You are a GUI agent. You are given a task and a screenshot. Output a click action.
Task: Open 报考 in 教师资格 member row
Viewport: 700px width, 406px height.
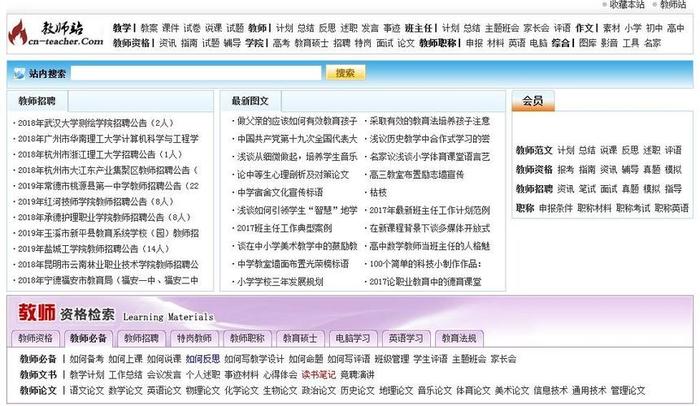coord(566,170)
